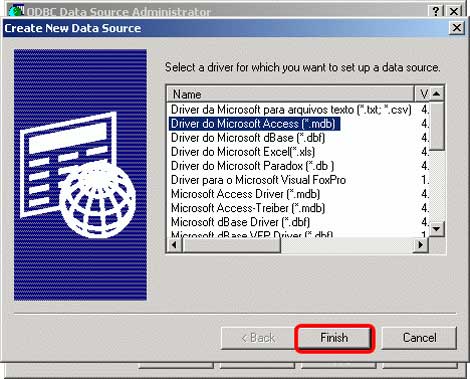Viewport: 470px width, 379px height.
Task: Click the vertical scrollbar thumb
Action: click(x=437, y=126)
